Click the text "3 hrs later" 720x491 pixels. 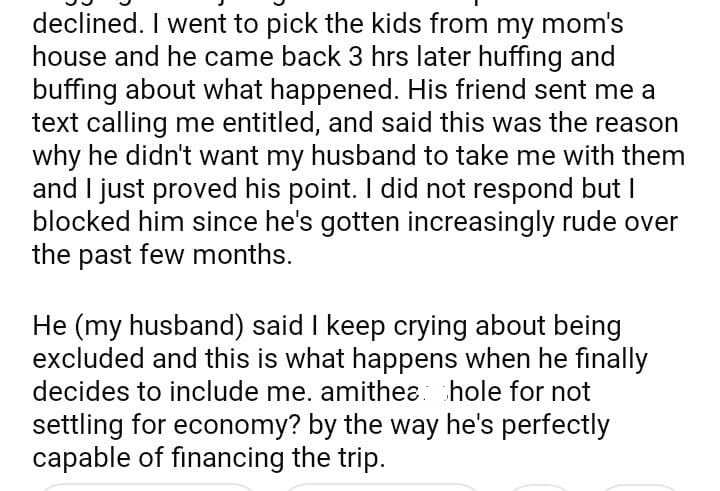coord(386,56)
